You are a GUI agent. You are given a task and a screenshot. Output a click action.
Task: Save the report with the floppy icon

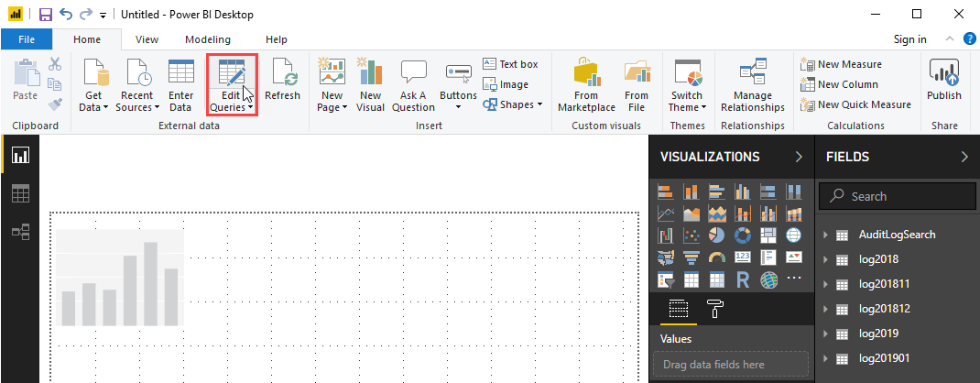45,14
